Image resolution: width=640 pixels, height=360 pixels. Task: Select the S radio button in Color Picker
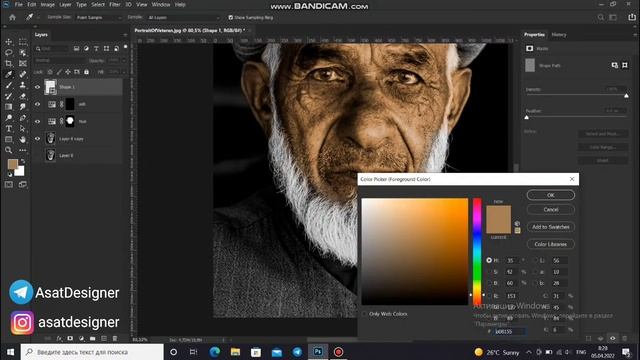(489, 272)
